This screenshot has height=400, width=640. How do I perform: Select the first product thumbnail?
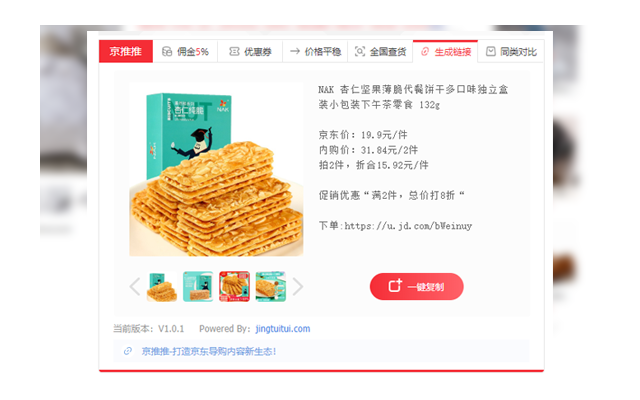pos(162,287)
